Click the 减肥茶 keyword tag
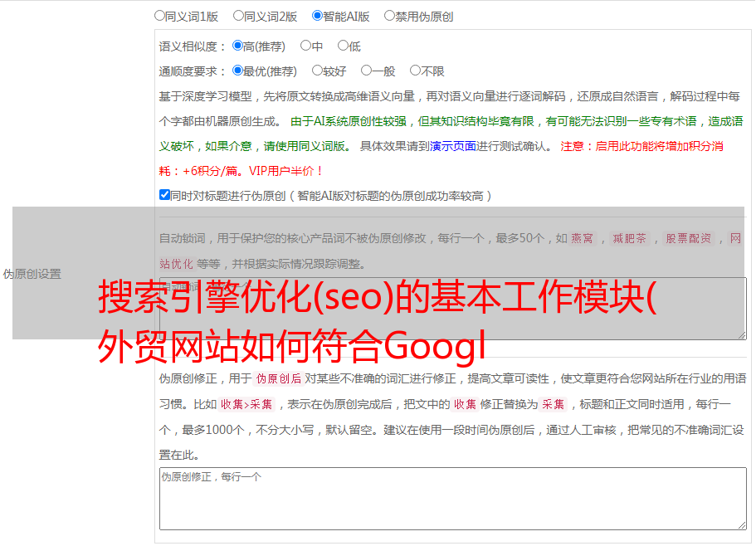The image size is (756, 546). tap(629, 238)
